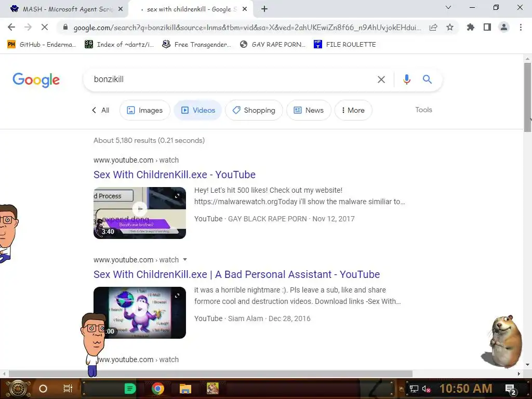Expand the More search filters menu
532x399 pixels.
[x=353, y=110]
